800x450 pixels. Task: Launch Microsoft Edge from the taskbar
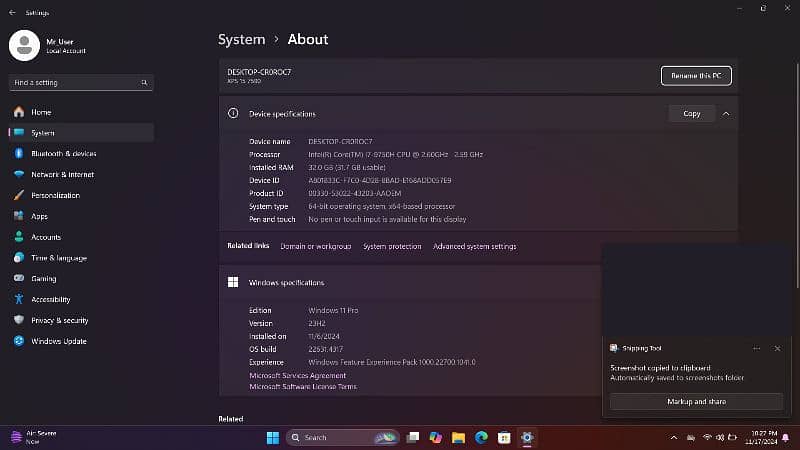481,437
